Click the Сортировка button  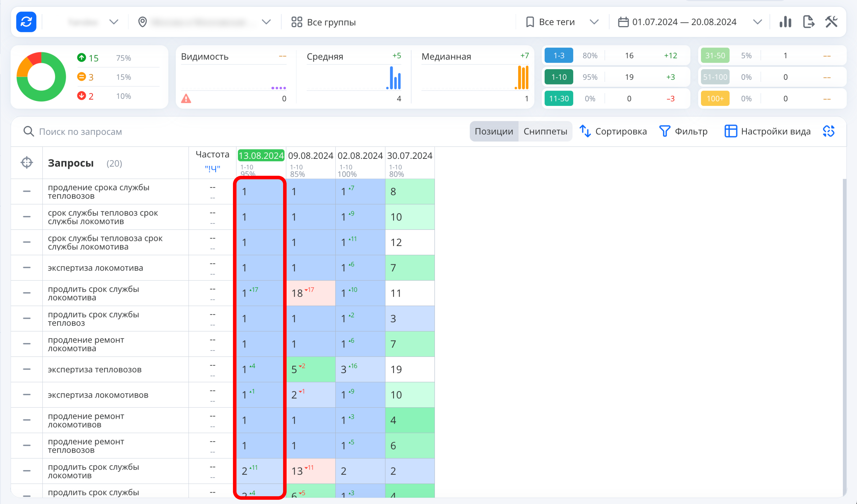(613, 131)
